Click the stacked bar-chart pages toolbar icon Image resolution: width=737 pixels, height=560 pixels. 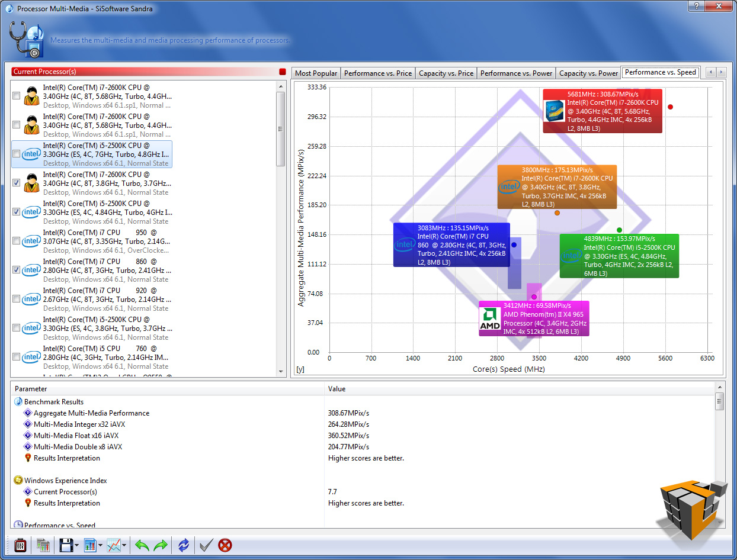(43, 545)
